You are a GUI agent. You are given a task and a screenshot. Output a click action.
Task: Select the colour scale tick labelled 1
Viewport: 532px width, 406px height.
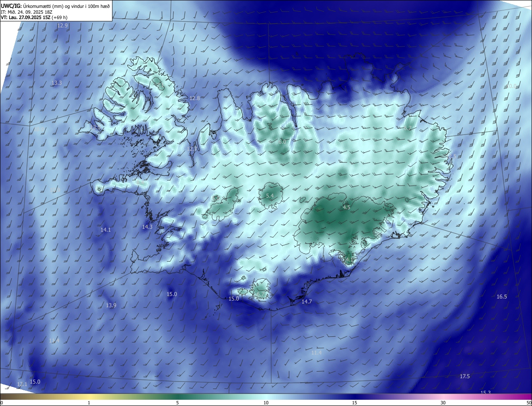coord(89,403)
